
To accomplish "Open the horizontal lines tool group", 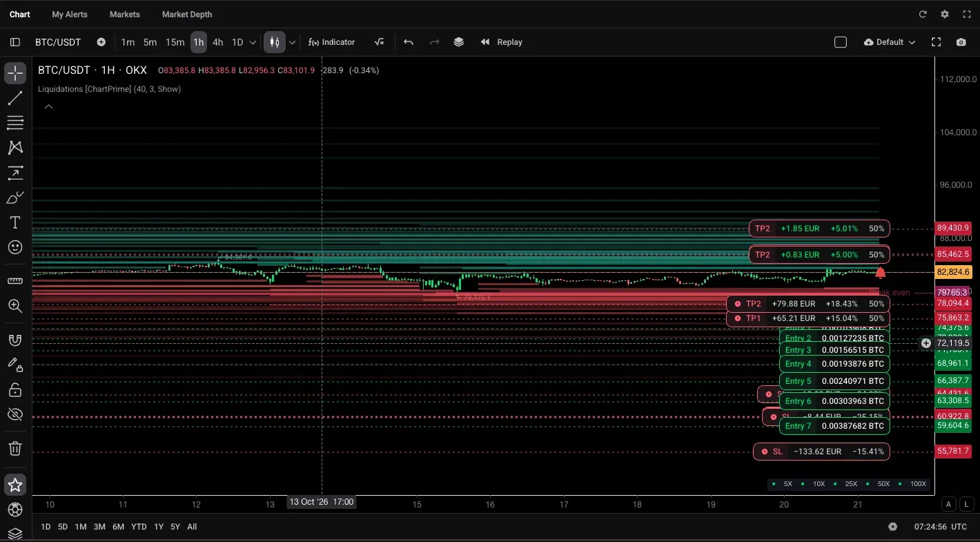I will [x=15, y=123].
